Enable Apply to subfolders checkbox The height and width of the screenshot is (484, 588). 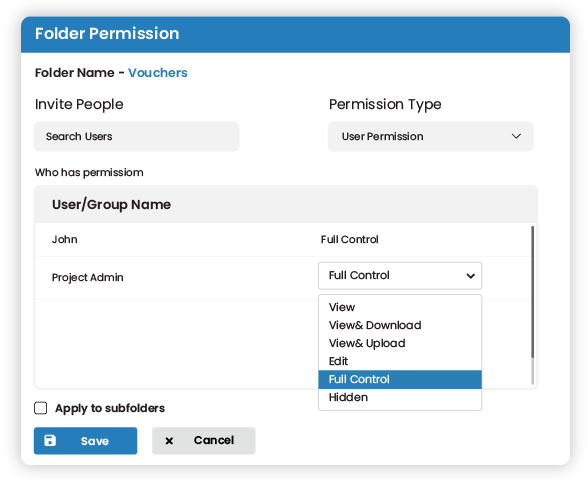(40, 408)
